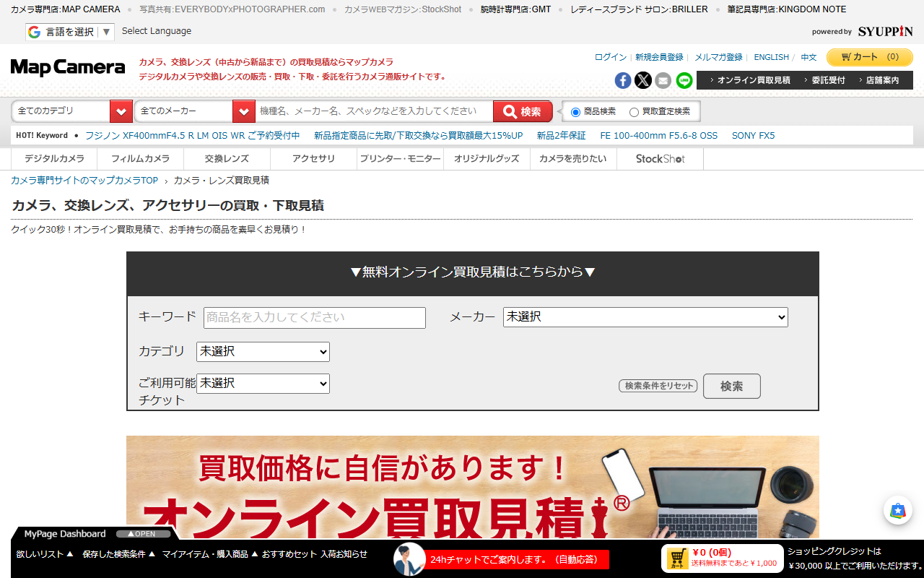
Task: Click the SYUPPIN logo
Action: tap(886, 31)
